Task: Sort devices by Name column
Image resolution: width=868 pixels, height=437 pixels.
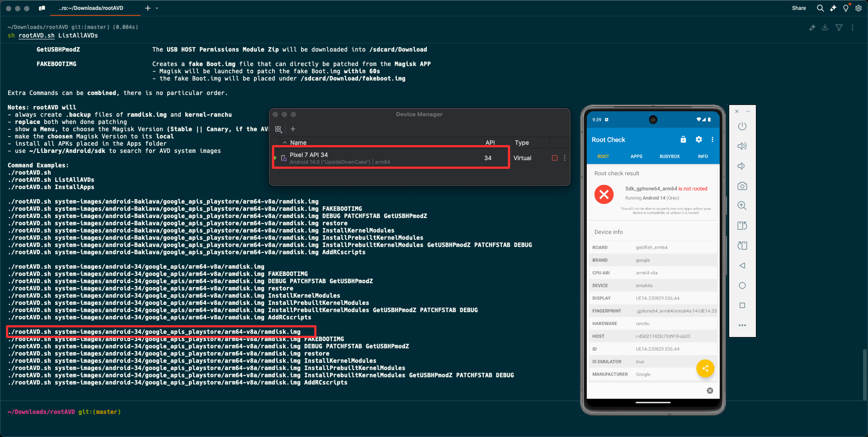Action: pos(298,142)
